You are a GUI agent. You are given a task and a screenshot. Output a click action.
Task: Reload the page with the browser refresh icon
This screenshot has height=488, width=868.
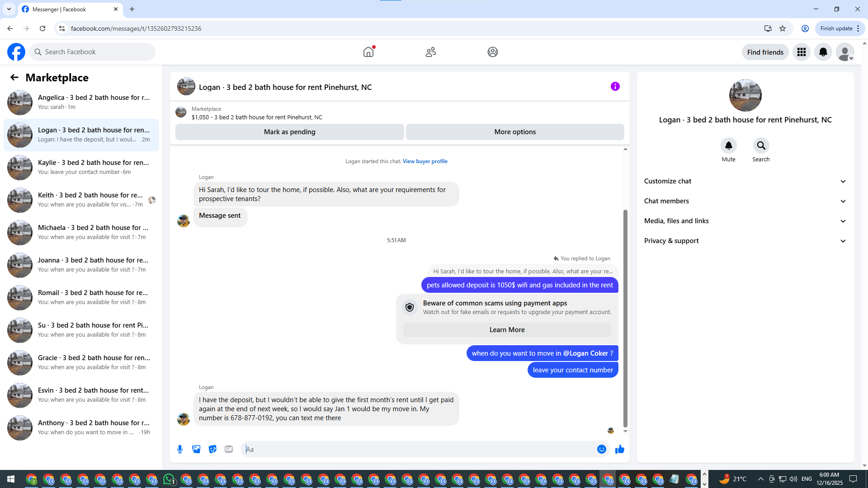click(x=42, y=28)
